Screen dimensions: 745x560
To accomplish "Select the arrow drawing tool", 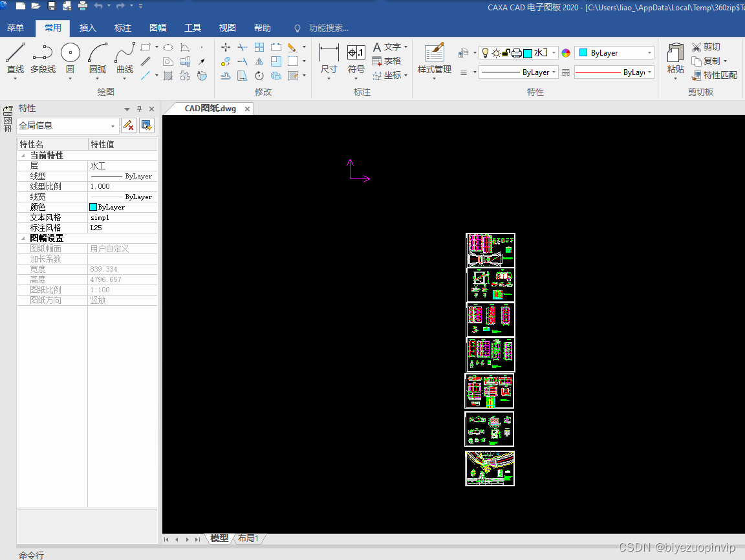I will (202, 61).
